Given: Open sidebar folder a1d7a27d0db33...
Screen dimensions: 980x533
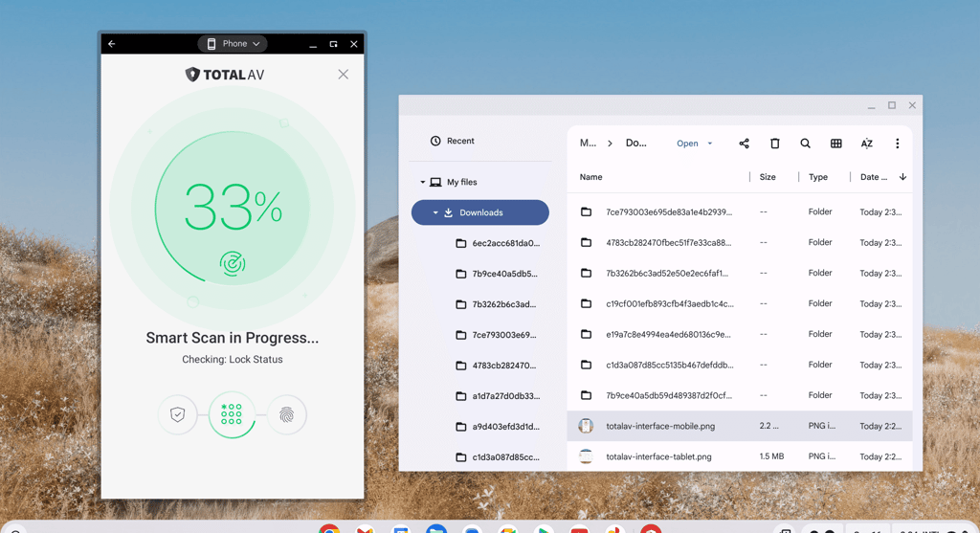Looking at the screenshot, I should (498, 396).
